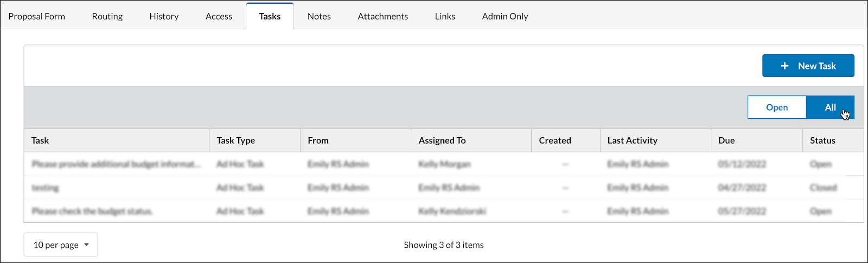Viewport: 868px width, 263px height.
Task: Open the Links tab
Action: (445, 16)
